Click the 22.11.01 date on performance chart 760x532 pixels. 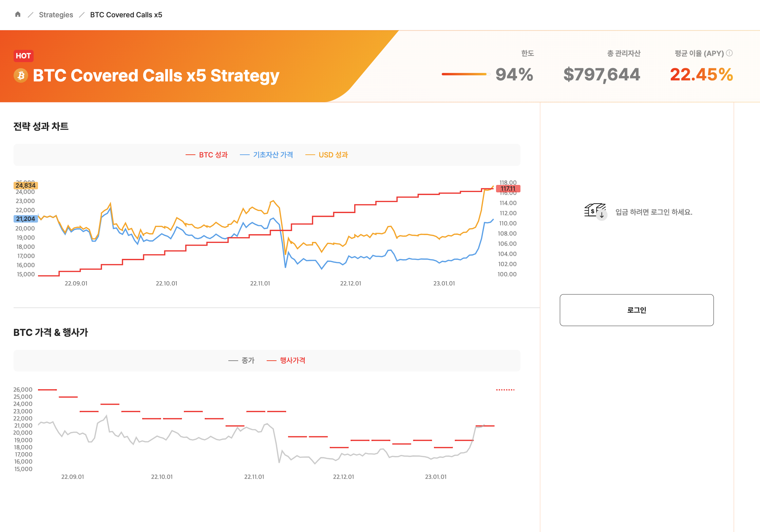point(260,283)
